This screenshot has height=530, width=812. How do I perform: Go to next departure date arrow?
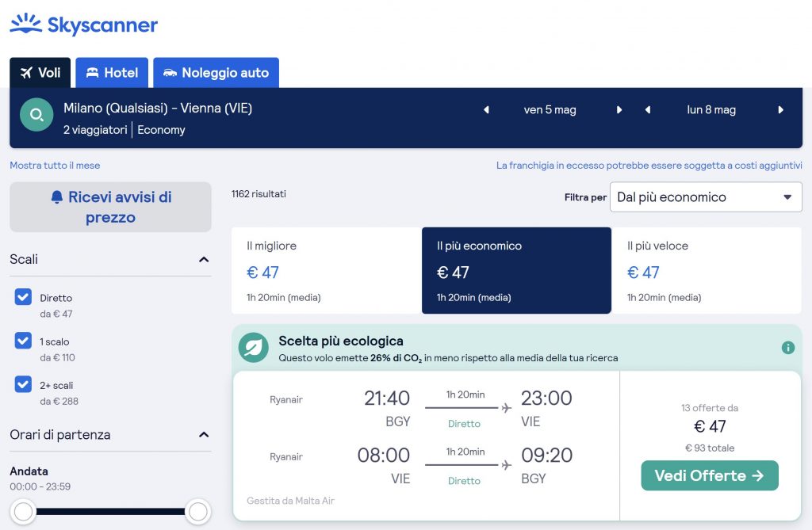pos(619,110)
